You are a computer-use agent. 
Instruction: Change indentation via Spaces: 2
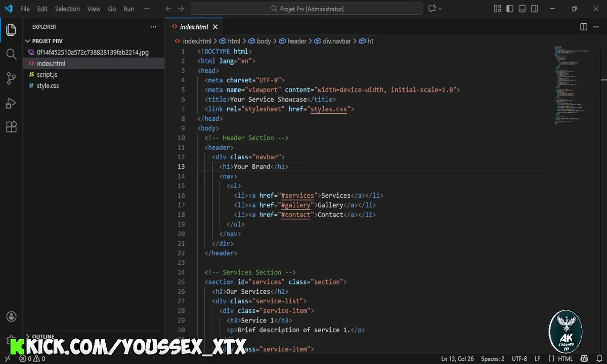pyautogui.click(x=493, y=359)
